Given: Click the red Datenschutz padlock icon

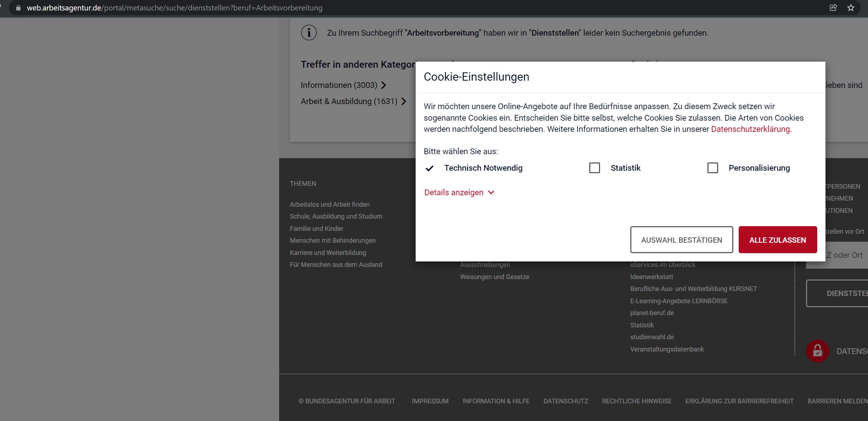Looking at the screenshot, I should (817, 351).
